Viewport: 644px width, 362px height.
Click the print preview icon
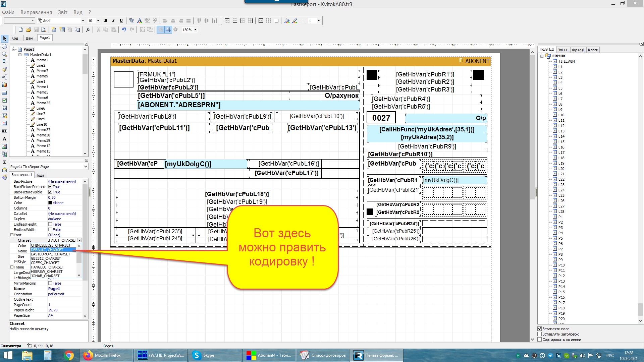click(44, 30)
